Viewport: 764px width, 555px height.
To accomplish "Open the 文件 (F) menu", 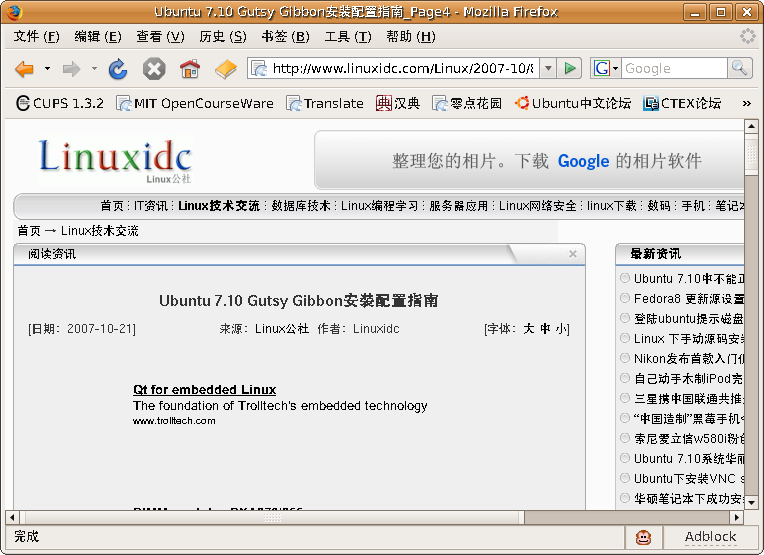I will 37,37.
